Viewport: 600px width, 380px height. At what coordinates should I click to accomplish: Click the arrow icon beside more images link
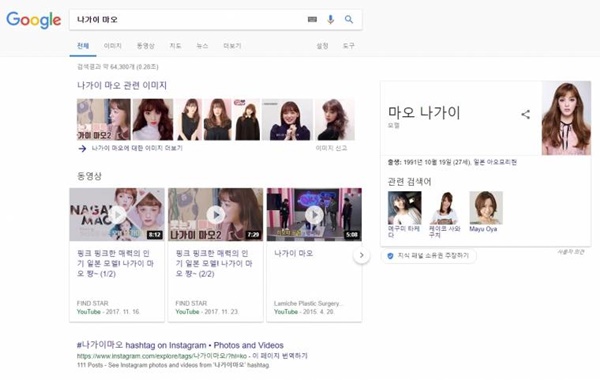click(82, 148)
